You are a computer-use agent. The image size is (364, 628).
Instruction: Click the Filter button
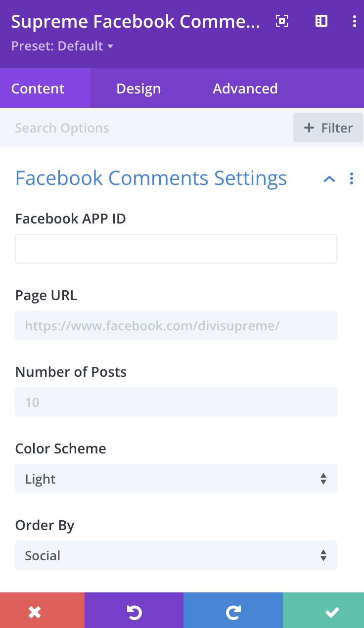pyautogui.click(x=328, y=128)
